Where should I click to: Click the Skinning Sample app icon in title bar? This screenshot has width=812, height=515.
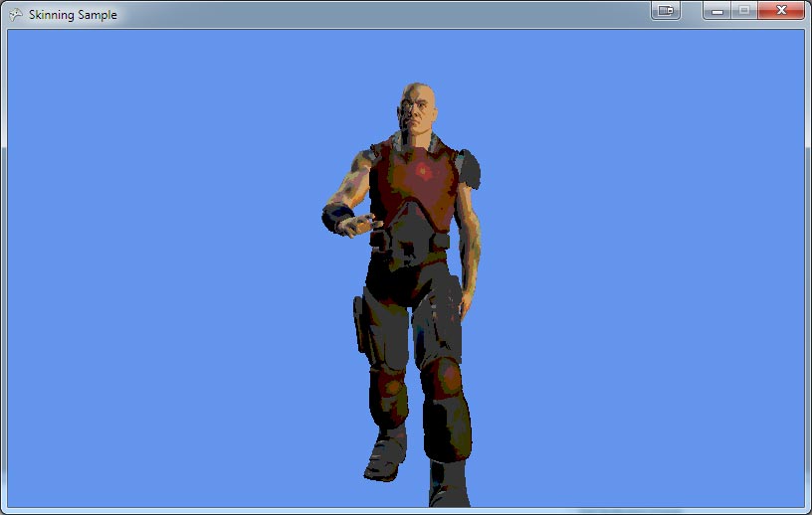pos(16,15)
